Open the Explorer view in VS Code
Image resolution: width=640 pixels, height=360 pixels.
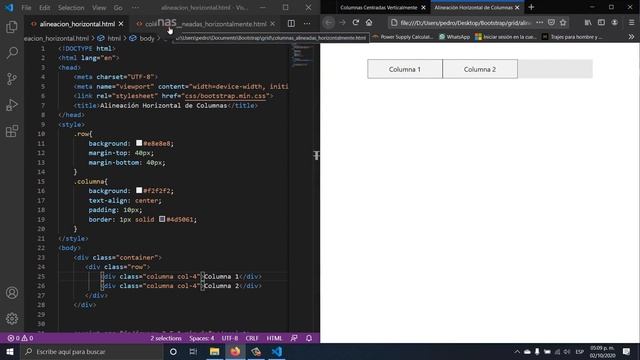tap(12, 27)
